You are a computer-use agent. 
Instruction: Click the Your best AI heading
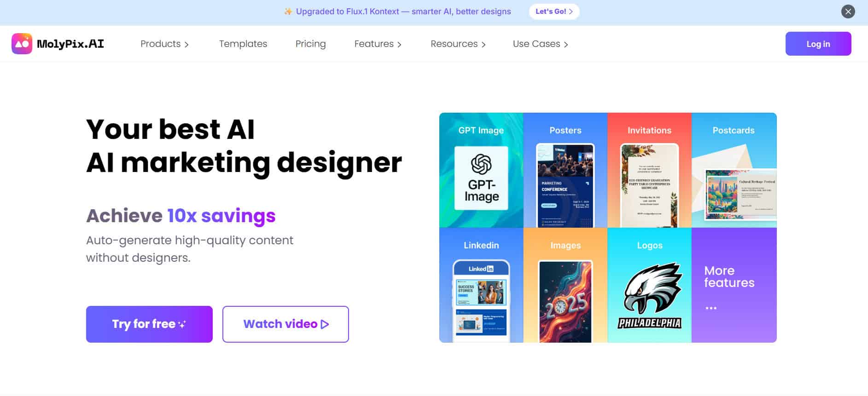point(170,129)
